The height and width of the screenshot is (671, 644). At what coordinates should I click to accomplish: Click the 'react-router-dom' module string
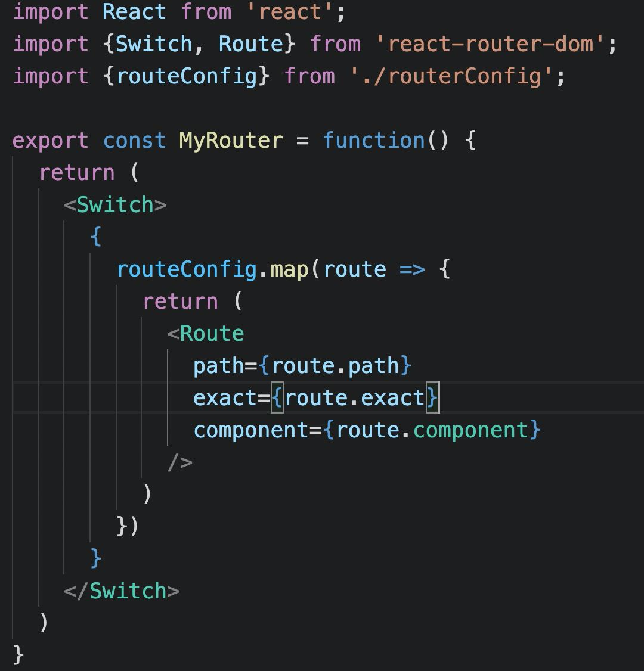pyautogui.click(x=490, y=44)
